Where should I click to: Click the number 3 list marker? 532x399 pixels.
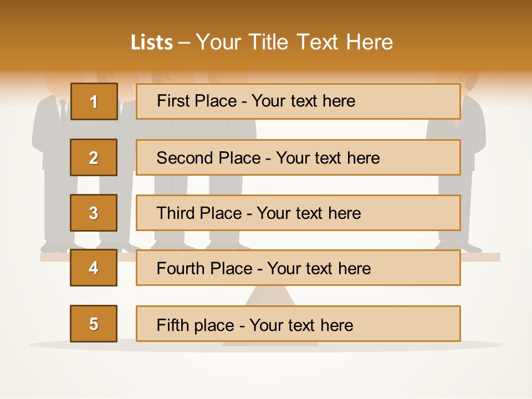94,213
